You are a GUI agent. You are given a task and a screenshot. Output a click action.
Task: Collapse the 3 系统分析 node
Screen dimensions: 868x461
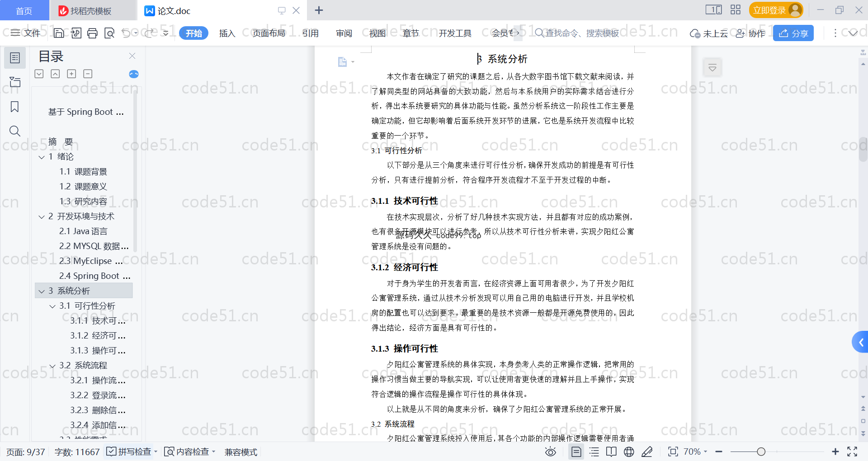(x=42, y=291)
